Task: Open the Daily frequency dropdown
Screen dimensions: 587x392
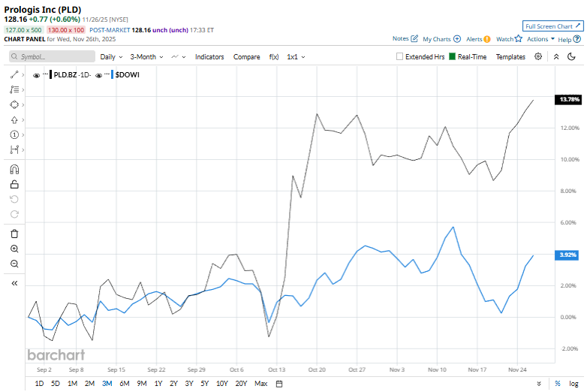Action: pos(112,56)
